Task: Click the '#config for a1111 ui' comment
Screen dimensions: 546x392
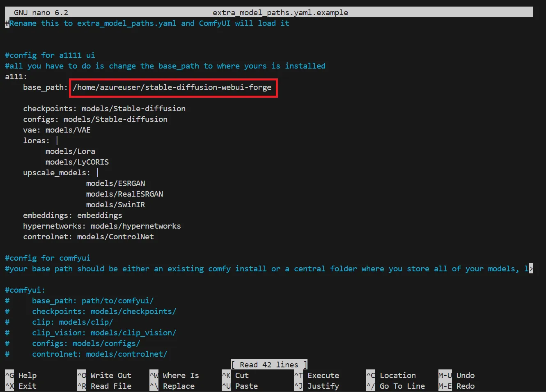Action: pos(50,55)
